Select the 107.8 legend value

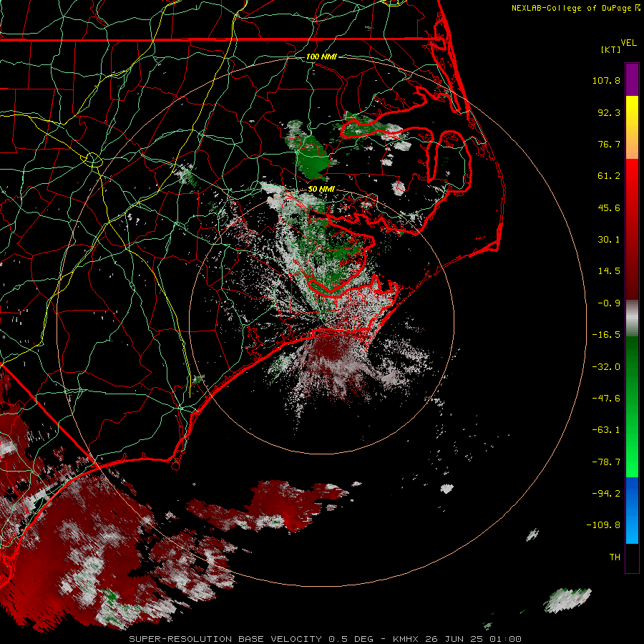(x=606, y=80)
